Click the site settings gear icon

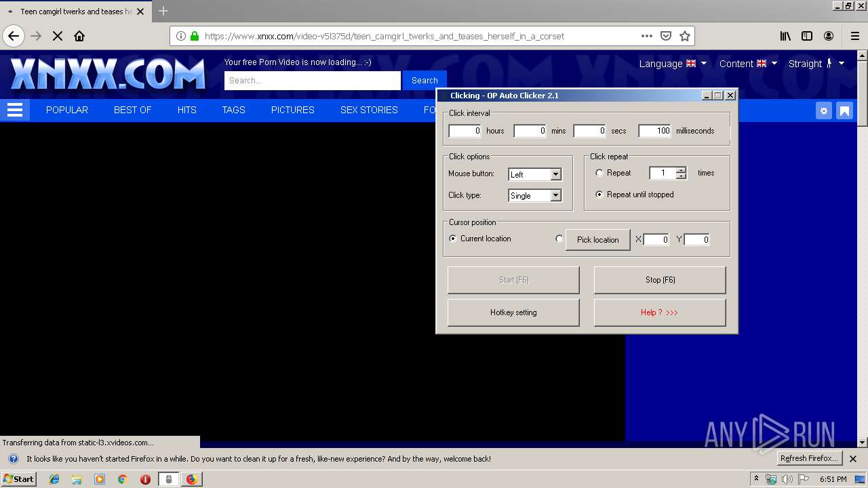[x=824, y=110]
